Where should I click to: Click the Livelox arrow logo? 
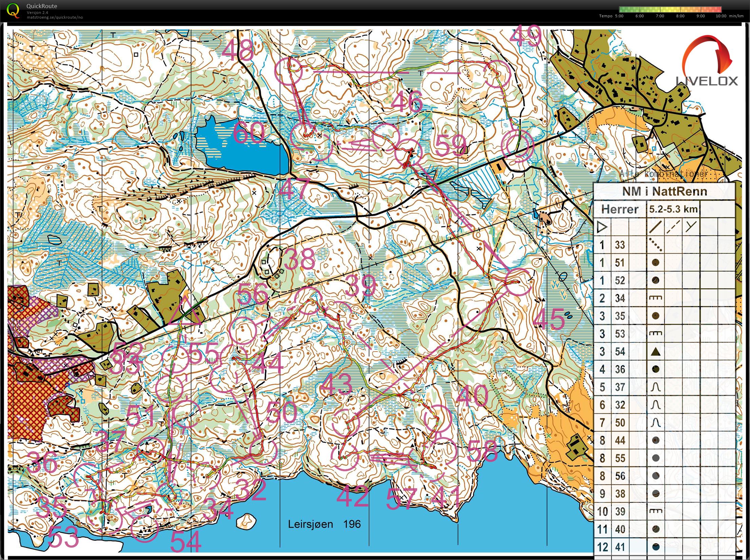[707, 55]
